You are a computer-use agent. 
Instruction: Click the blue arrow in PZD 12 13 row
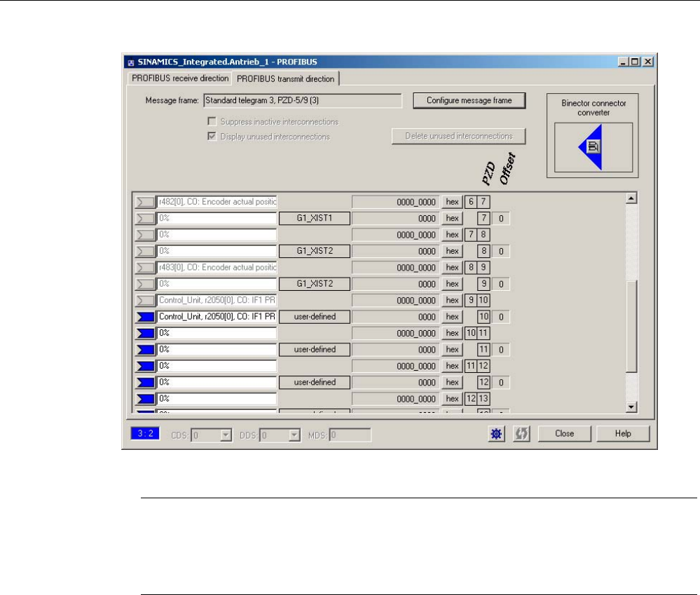(145, 399)
